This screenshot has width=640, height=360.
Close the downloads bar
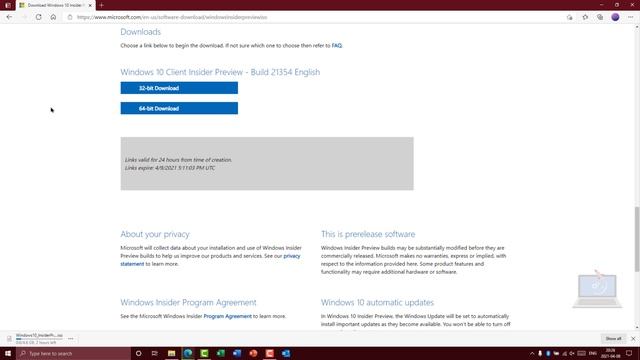633,339
